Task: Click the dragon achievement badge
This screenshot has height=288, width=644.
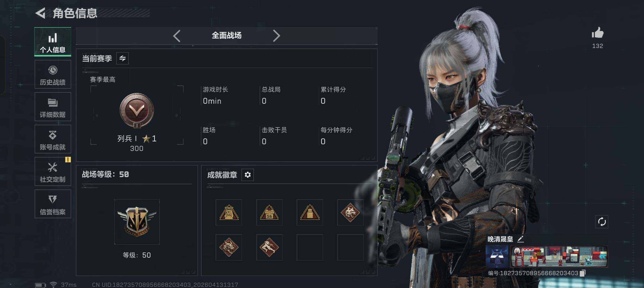Action: [x=229, y=247]
